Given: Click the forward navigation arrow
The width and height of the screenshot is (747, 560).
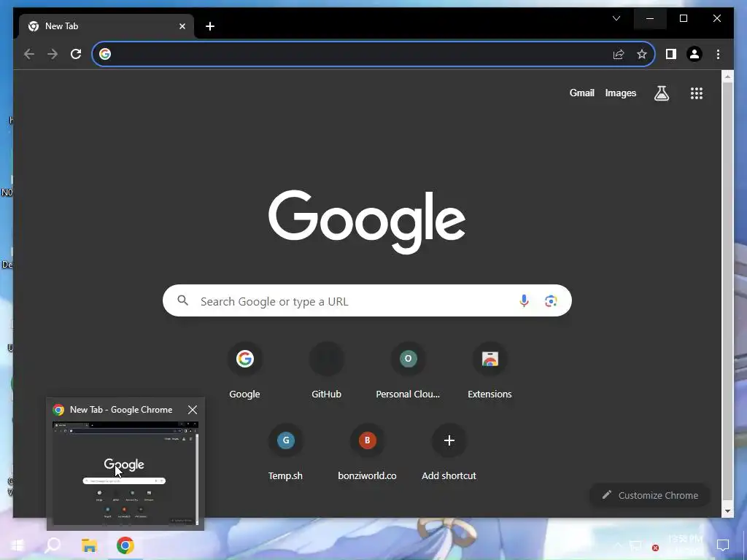Looking at the screenshot, I should pos(53,54).
